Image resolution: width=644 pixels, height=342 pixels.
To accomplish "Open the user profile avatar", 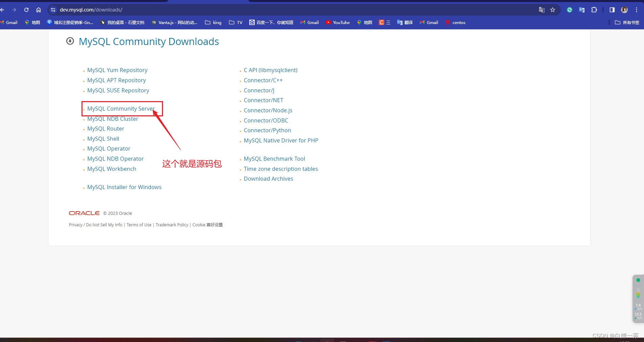I will (x=624, y=10).
